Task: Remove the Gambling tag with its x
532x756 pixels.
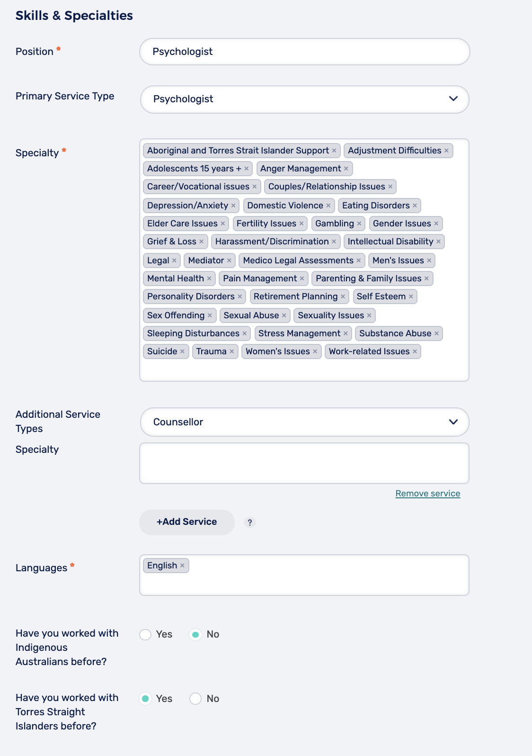Action: click(359, 224)
